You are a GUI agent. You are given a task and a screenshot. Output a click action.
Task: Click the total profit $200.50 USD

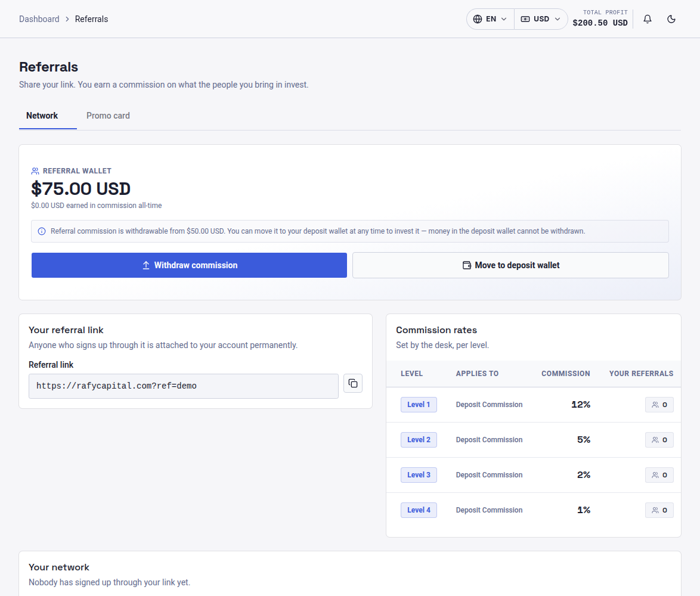(600, 23)
